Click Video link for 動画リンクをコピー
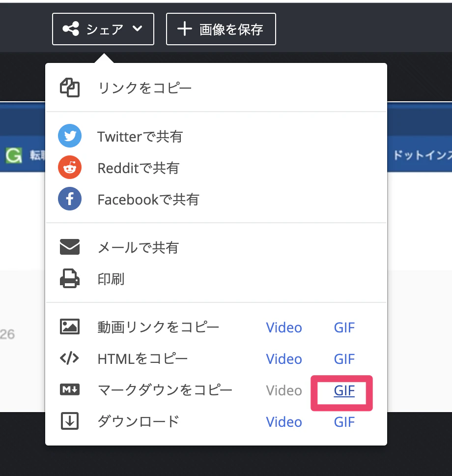 284,327
